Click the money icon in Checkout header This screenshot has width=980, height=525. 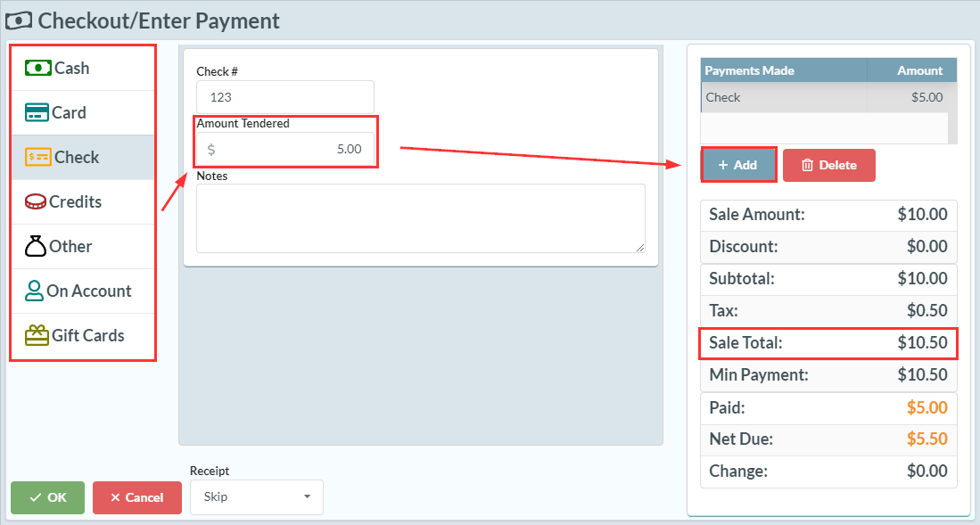point(19,20)
